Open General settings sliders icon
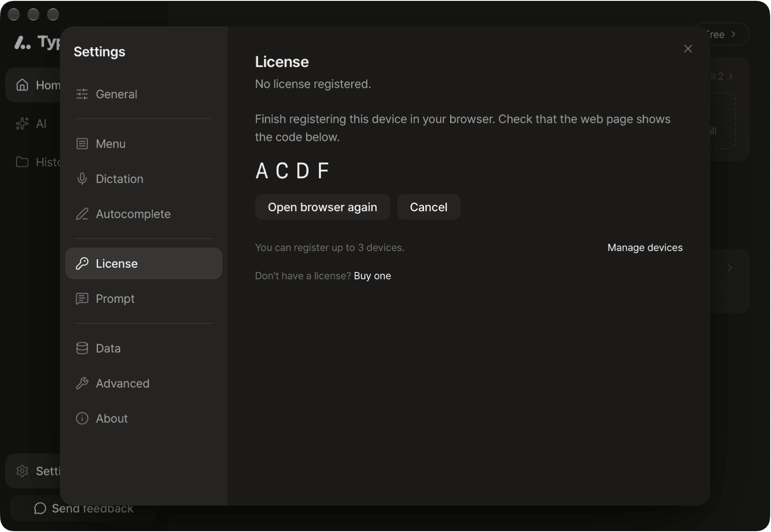 pyautogui.click(x=82, y=94)
